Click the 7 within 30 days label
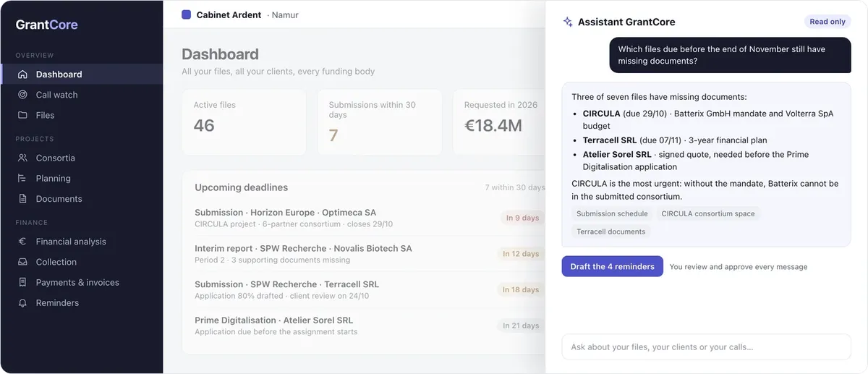Screen dimensions: 868x374 [x=514, y=187]
